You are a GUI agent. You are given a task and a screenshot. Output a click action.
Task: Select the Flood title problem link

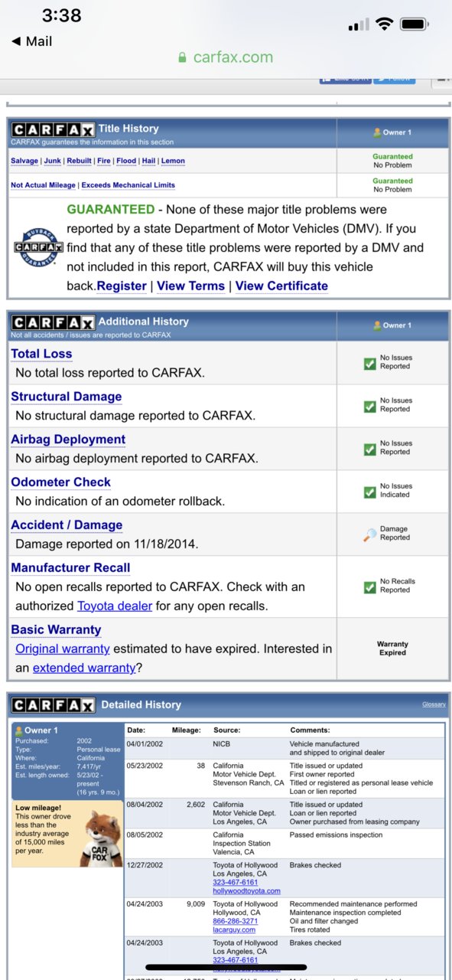(x=126, y=161)
